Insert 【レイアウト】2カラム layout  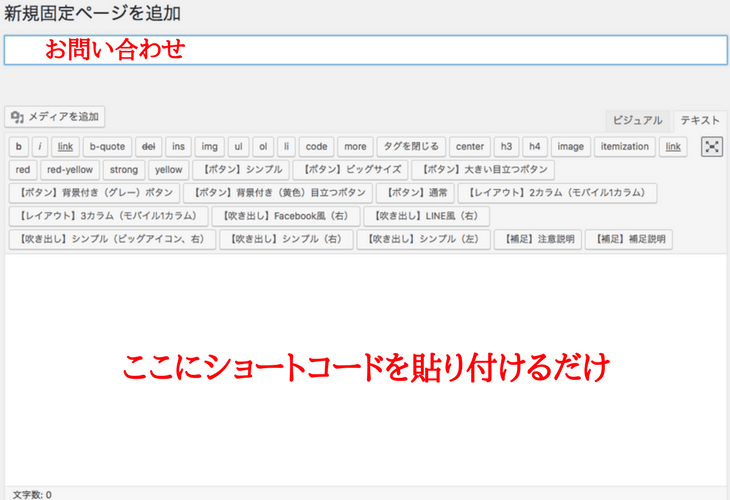[x=557, y=193]
